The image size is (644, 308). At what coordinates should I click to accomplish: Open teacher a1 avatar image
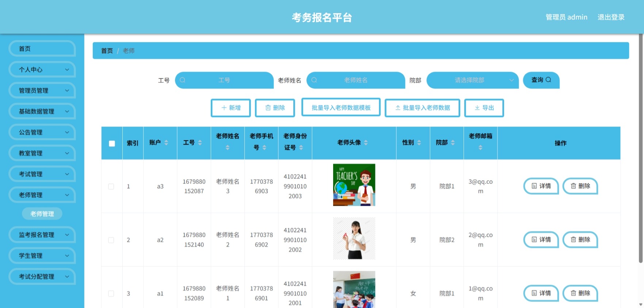click(354, 289)
